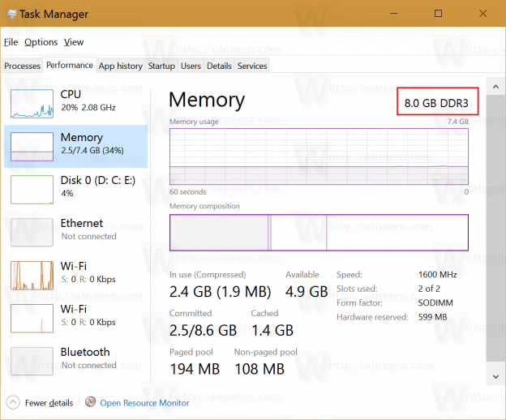The width and height of the screenshot is (506, 420).
Task: Click the Memory composition bar
Action: pyautogui.click(x=319, y=232)
